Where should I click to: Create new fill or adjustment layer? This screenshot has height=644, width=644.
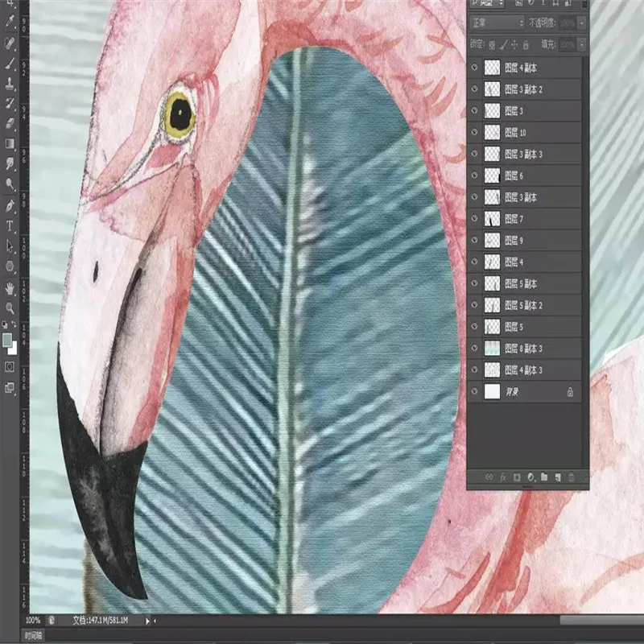click(x=530, y=477)
